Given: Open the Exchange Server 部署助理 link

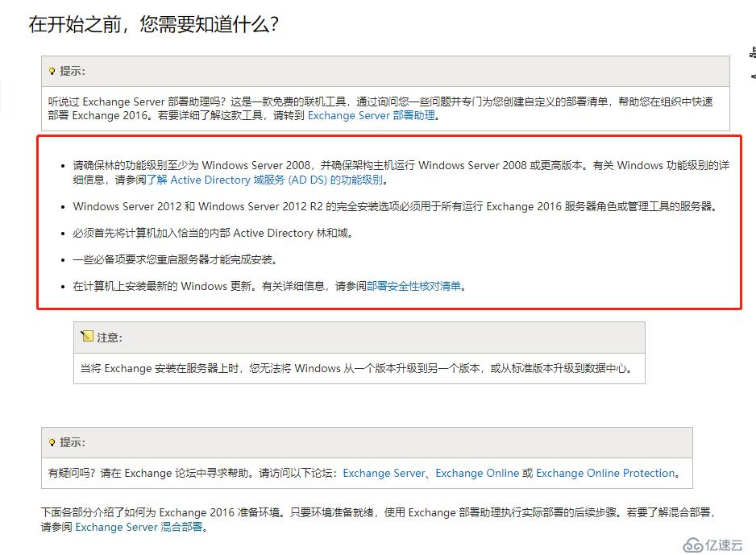Looking at the screenshot, I should click(x=372, y=116).
